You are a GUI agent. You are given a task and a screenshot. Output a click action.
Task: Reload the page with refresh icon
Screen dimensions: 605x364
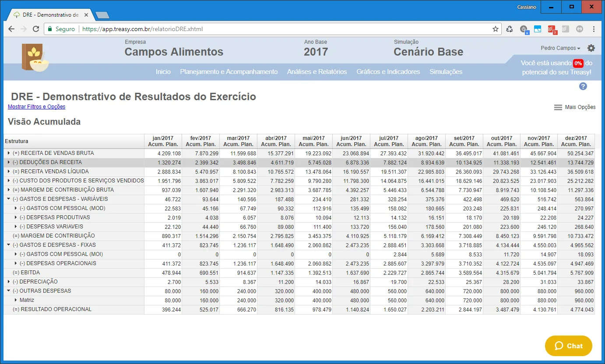click(x=36, y=29)
